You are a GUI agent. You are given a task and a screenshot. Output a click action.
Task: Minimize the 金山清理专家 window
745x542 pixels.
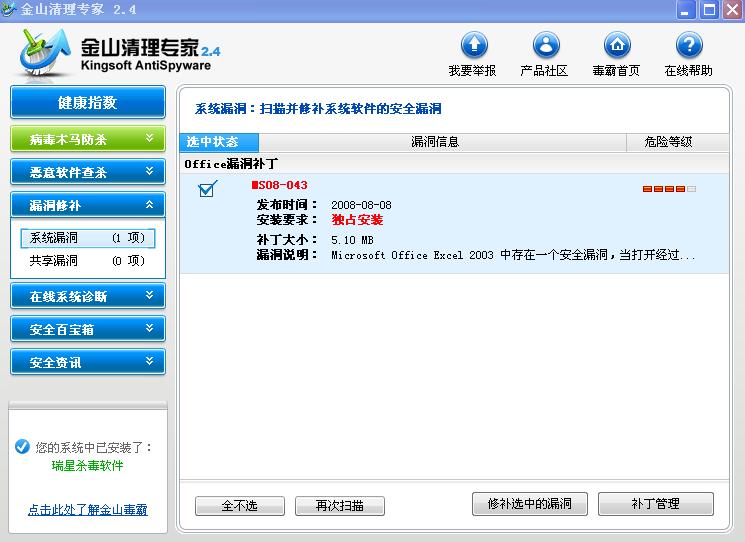[685, 10]
